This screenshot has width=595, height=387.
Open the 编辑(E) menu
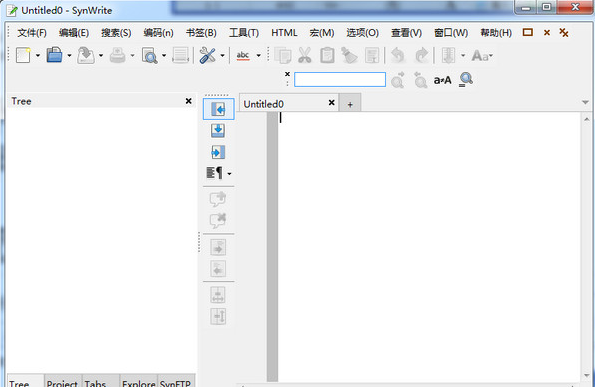[74, 33]
